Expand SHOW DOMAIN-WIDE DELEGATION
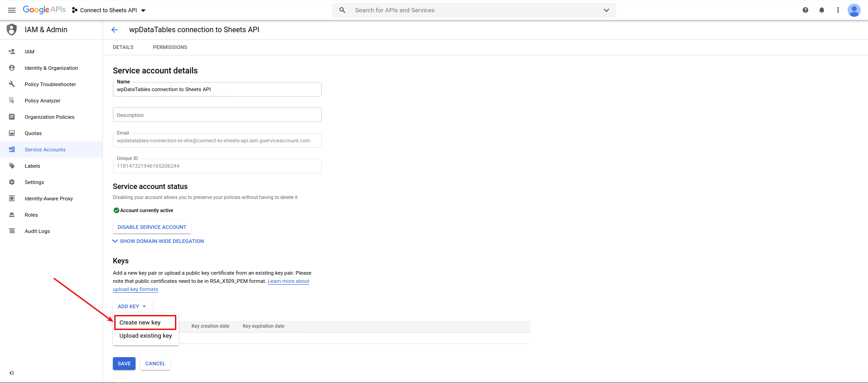The image size is (868, 383). click(158, 241)
